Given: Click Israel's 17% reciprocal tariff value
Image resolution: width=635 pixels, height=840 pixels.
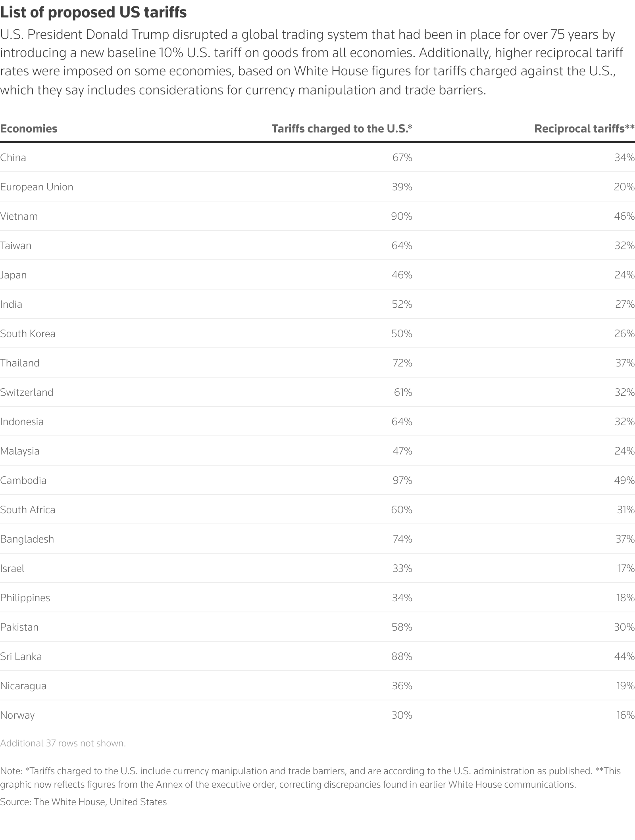Looking at the screenshot, I should tap(626, 568).
